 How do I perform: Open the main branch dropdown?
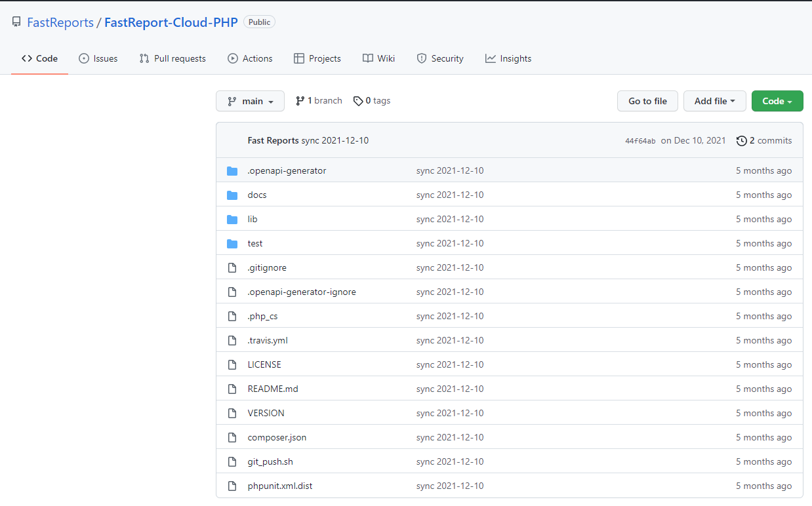click(250, 101)
